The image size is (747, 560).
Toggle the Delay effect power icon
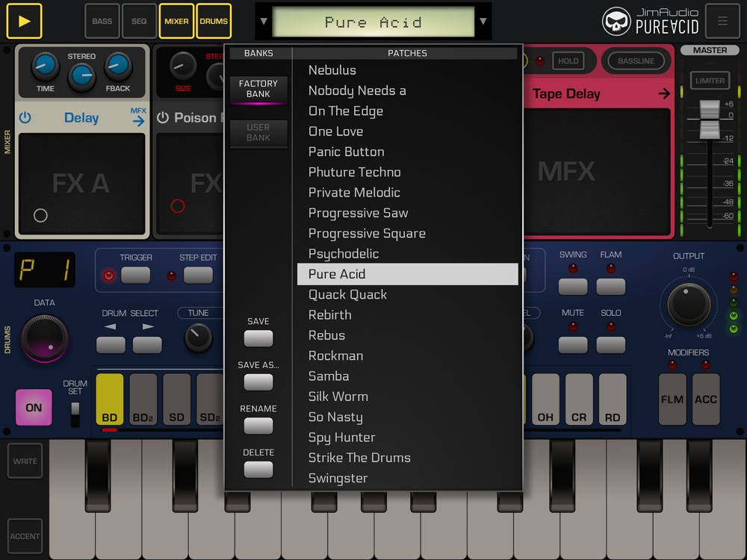[x=25, y=117]
